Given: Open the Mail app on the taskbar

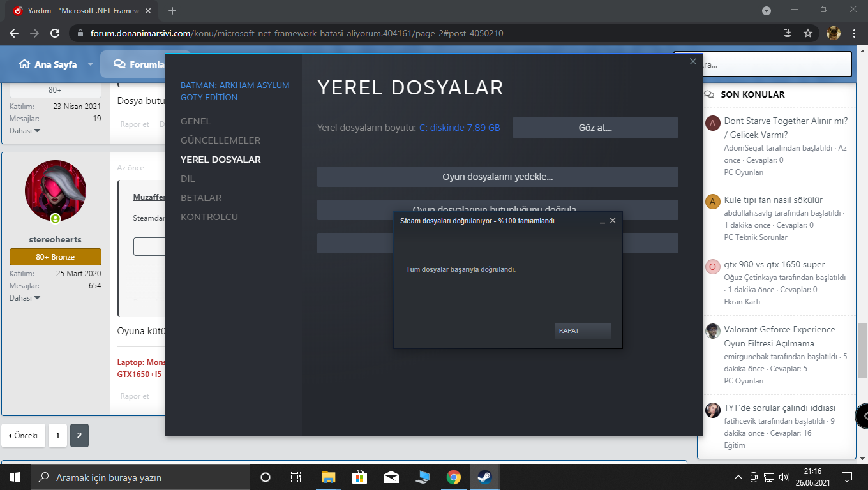Looking at the screenshot, I should (x=391, y=477).
